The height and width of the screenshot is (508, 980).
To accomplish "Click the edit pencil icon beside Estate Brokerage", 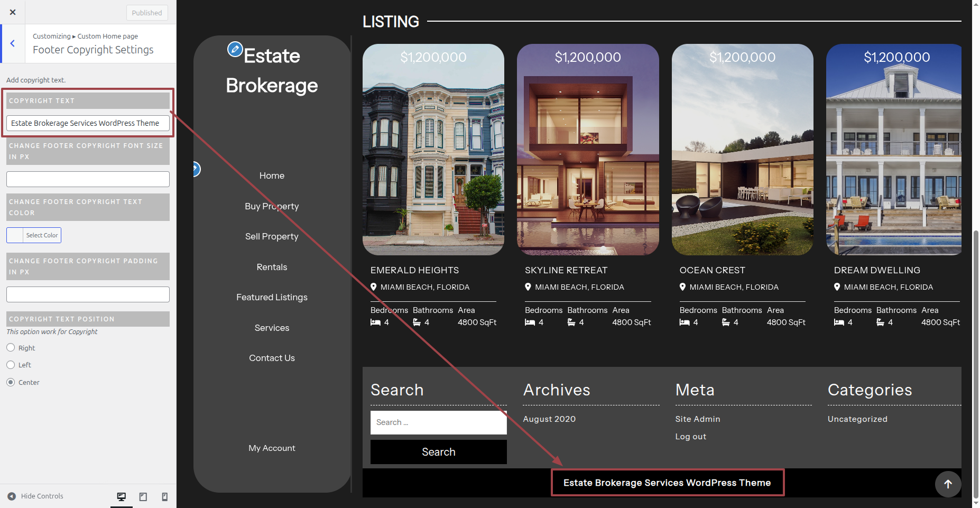I will tap(235, 49).
